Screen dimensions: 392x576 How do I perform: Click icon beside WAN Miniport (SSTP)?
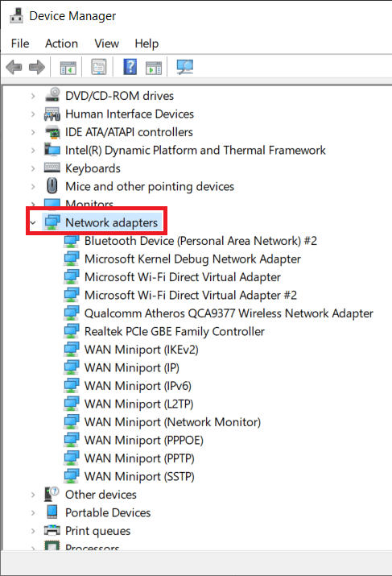[x=71, y=476]
